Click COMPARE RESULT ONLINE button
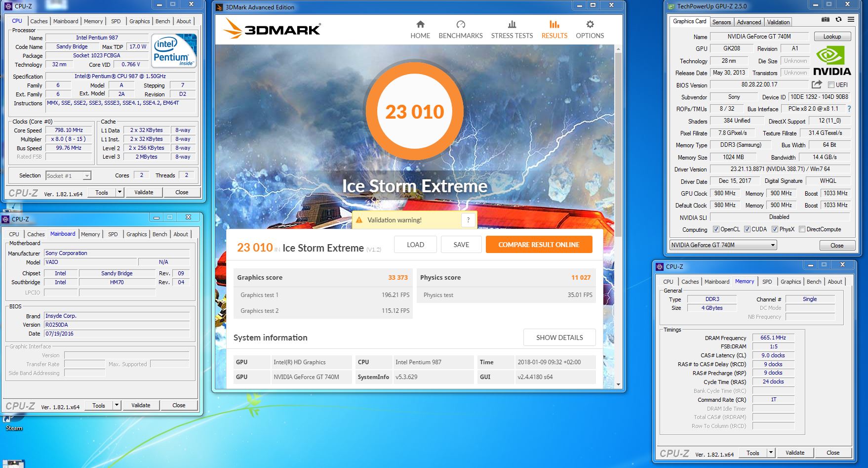This screenshot has height=468, width=868. (x=539, y=245)
